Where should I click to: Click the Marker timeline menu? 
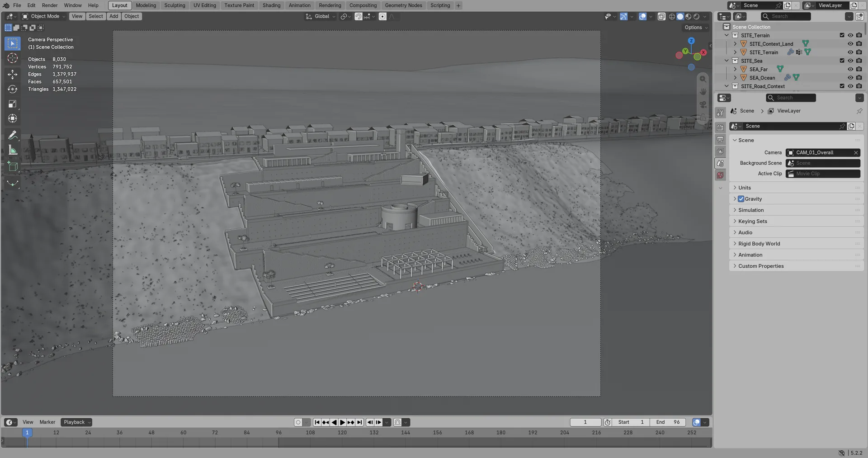(x=47, y=422)
